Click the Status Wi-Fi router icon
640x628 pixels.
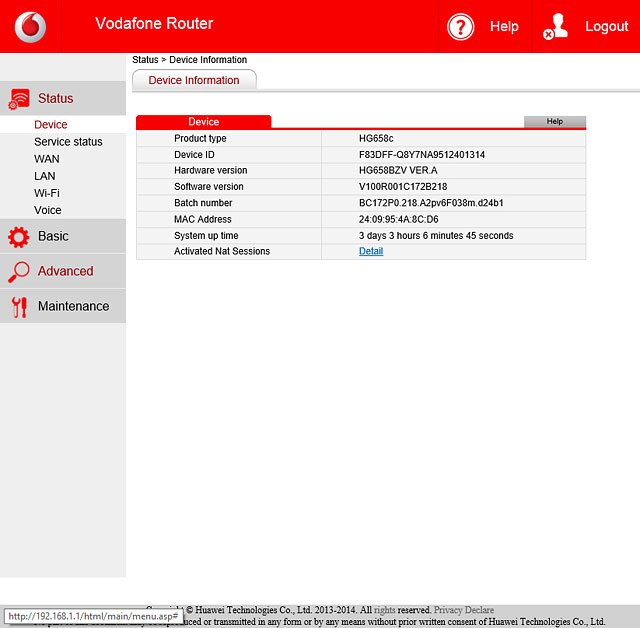point(19,99)
